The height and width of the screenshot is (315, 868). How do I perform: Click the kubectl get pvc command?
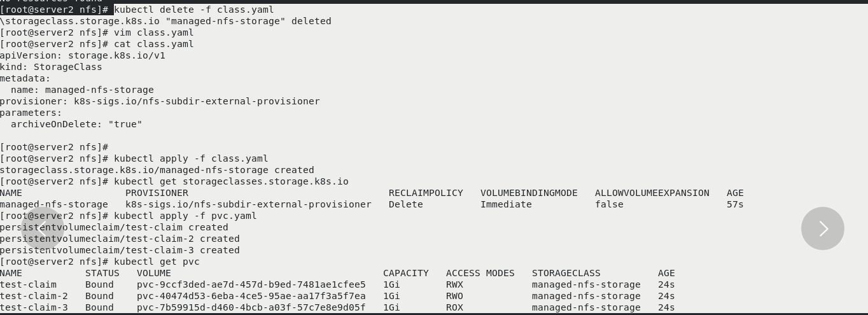(157, 262)
